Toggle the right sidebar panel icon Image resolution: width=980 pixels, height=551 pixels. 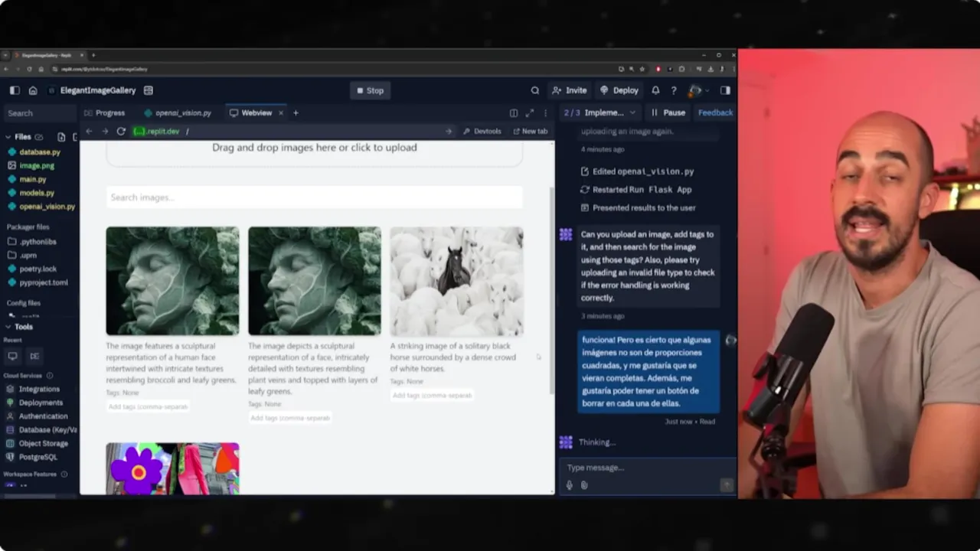[725, 90]
